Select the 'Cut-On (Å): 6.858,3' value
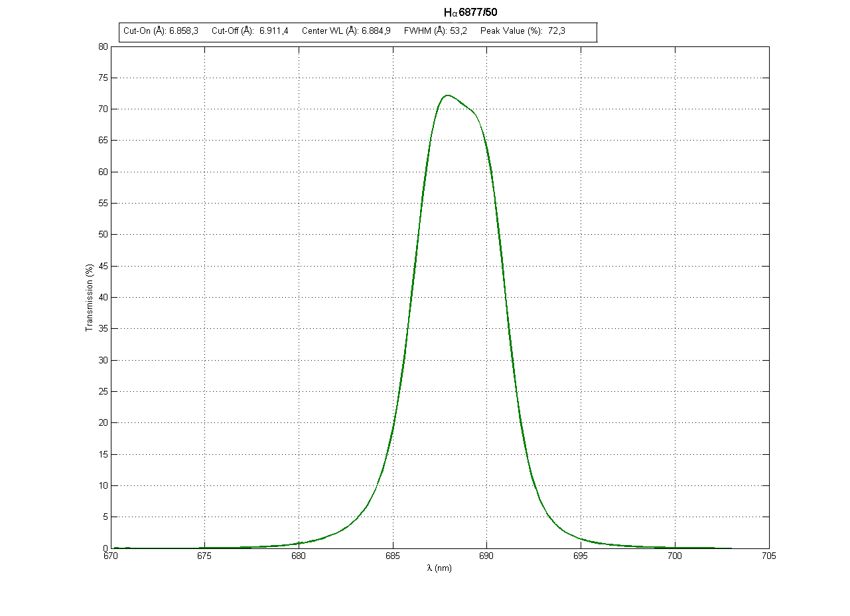850x616 pixels. tap(161, 31)
